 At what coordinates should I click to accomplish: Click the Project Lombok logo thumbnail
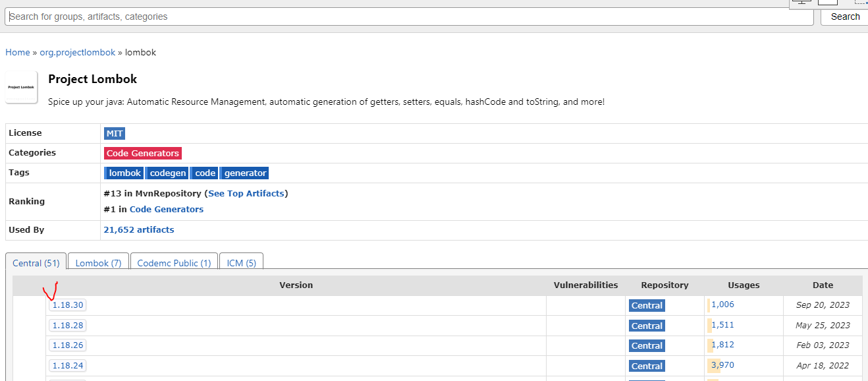[x=22, y=87]
